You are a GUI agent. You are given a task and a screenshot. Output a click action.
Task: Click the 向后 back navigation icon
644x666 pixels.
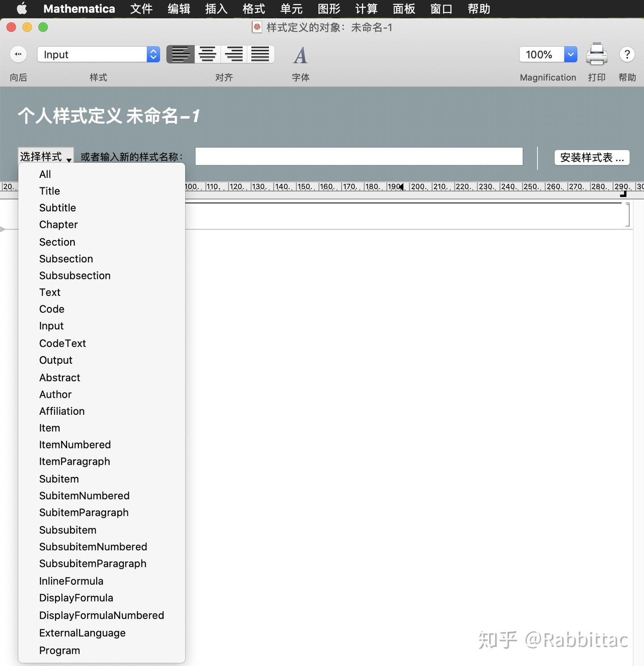tap(18, 54)
